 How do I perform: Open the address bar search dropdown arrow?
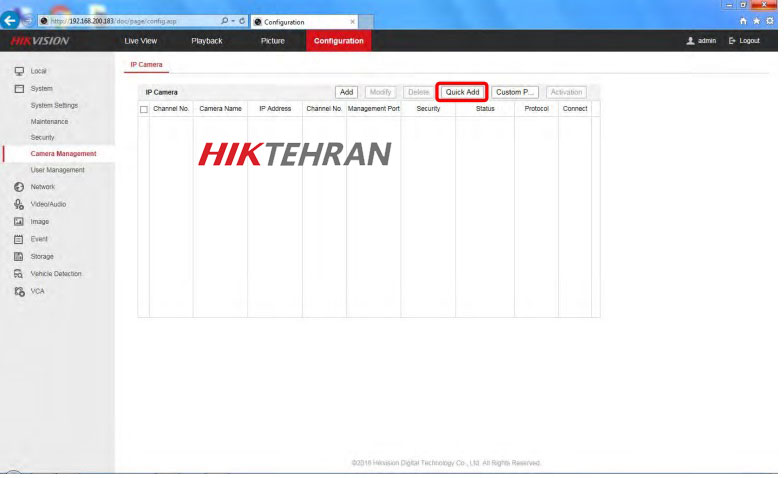233,21
